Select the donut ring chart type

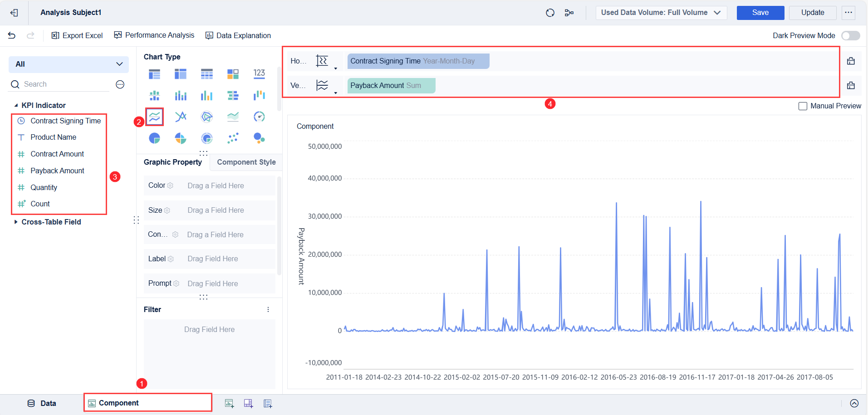click(x=207, y=138)
